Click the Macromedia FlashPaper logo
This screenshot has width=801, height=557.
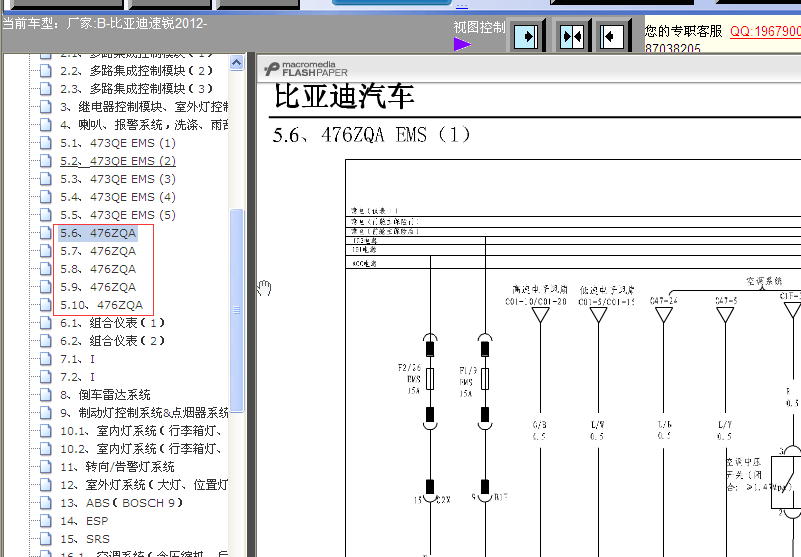pos(306,69)
